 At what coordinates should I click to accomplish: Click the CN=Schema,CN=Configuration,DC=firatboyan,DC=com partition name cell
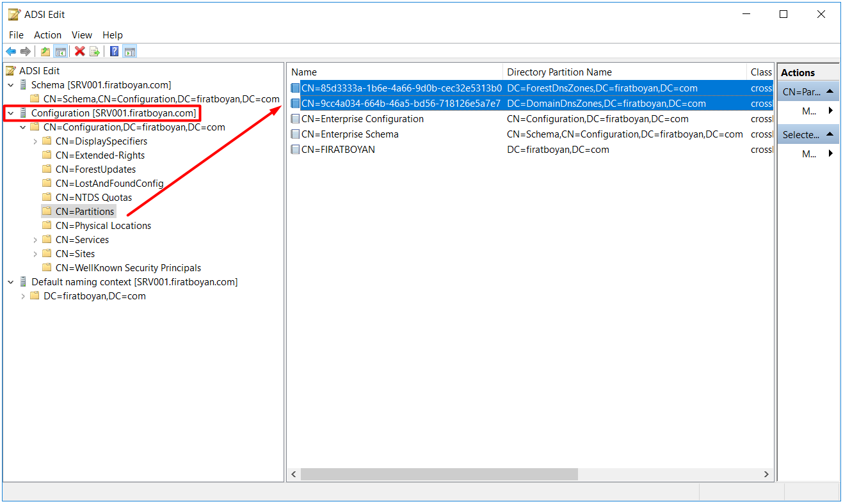coord(625,134)
